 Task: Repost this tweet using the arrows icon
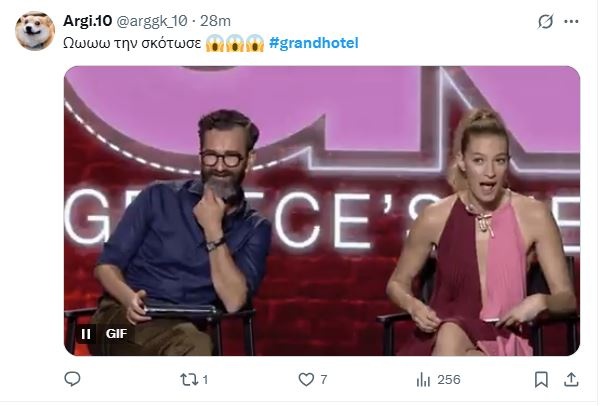tap(187, 379)
